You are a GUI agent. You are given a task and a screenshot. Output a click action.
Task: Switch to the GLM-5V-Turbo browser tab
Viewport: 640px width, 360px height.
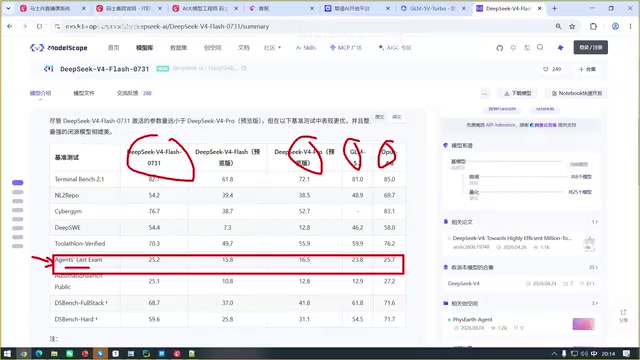pyautogui.click(x=433, y=8)
